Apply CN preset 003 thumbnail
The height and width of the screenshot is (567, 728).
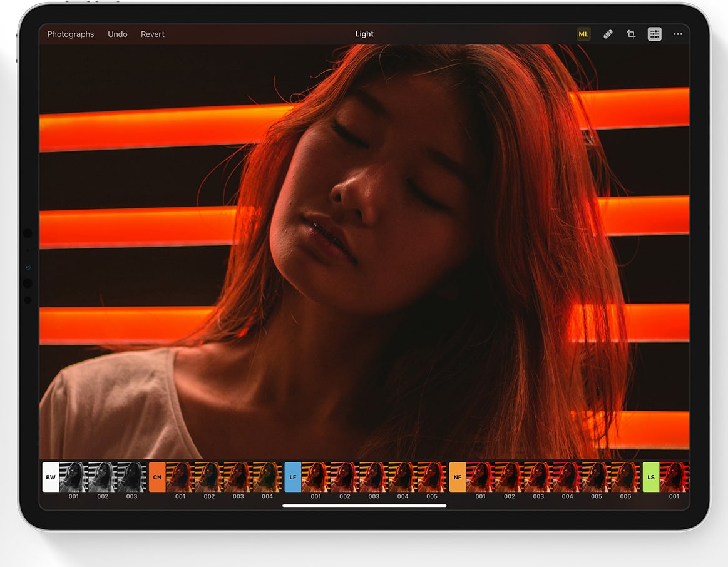point(238,477)
